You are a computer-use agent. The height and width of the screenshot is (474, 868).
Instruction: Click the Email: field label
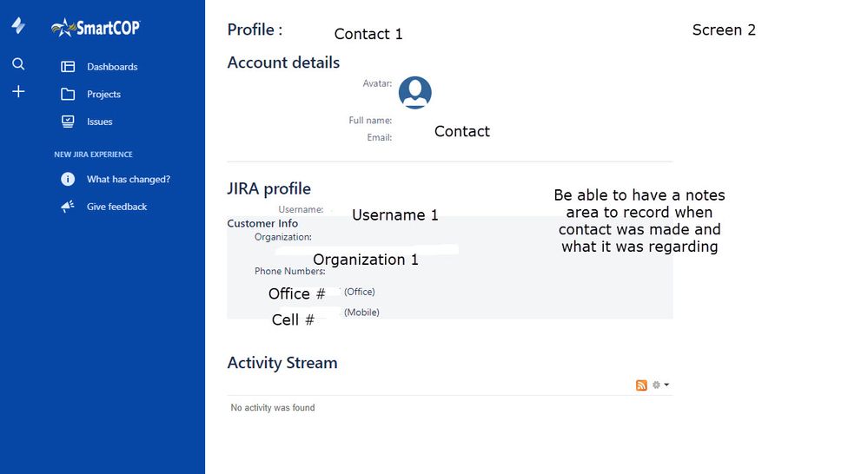pos(379,137)
